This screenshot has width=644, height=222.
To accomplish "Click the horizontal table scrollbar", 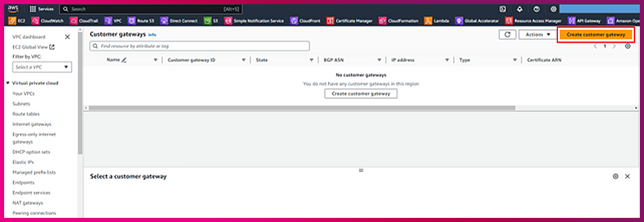I will pyautogui.click(x=302, y=107).
